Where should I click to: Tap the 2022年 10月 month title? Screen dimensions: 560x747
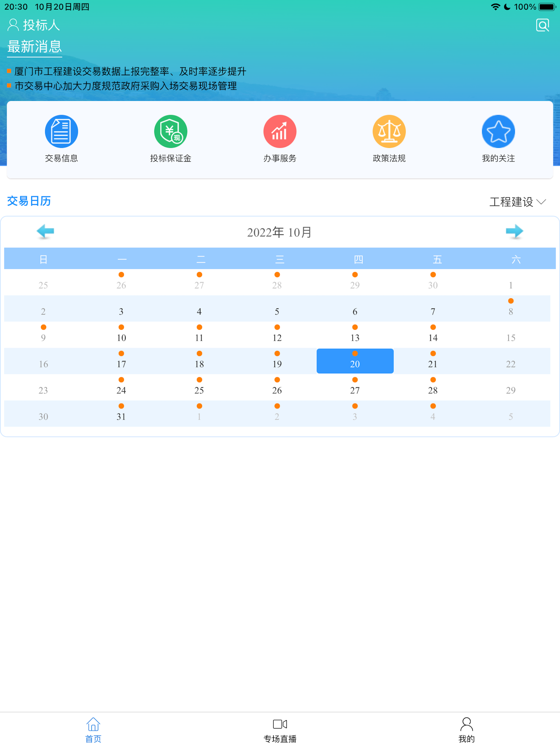(x=279, y=232)
